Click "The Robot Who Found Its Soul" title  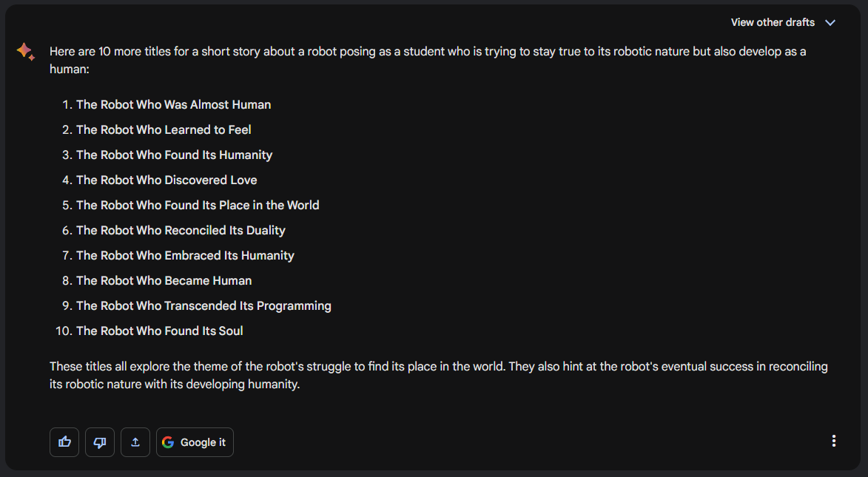159,331
